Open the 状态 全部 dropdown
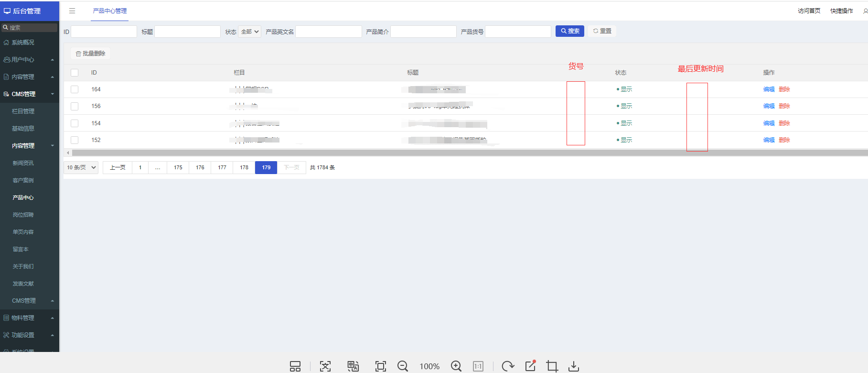 click(x=250, y=32)
